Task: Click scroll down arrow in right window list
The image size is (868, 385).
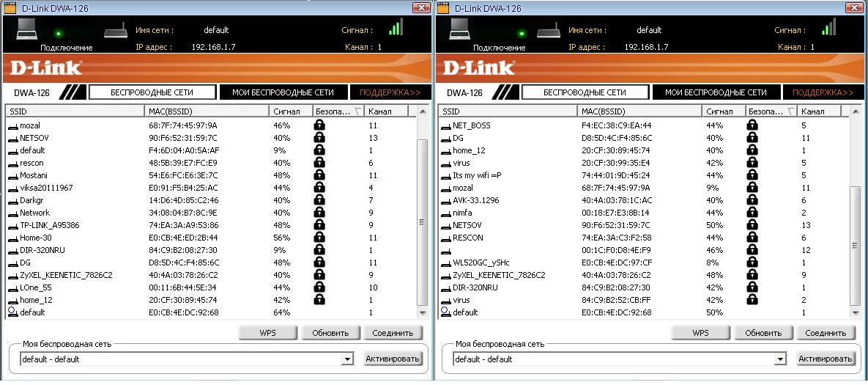Action: pos(856,313)
